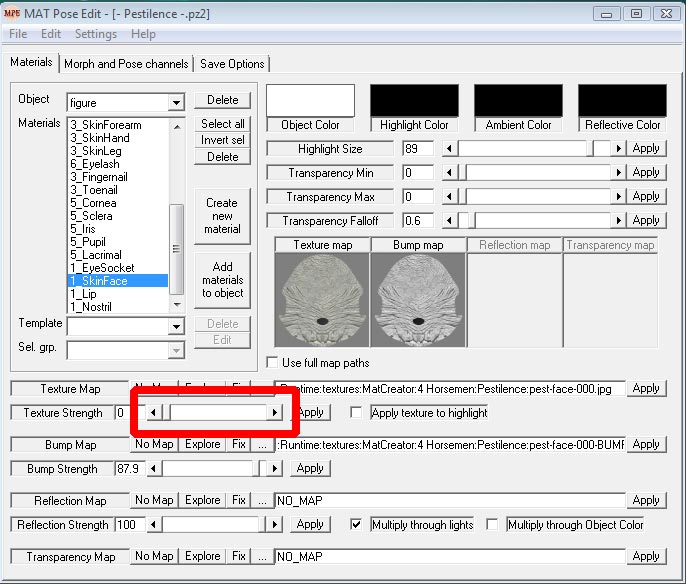
Task: Expand the Template dropdown list
Action: point(176,327)
